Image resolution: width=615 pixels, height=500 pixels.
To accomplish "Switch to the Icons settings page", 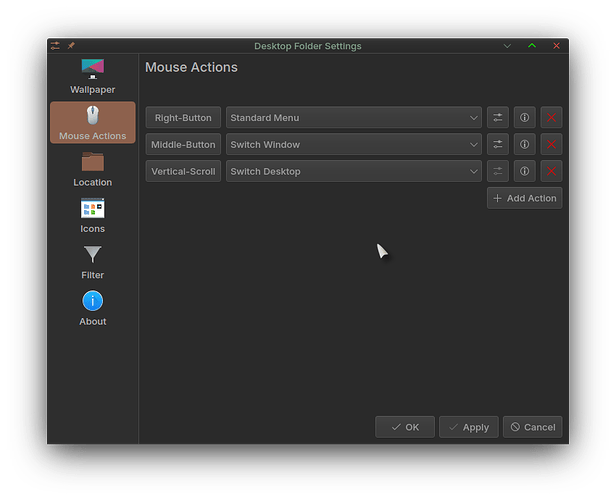I will 93,216.
